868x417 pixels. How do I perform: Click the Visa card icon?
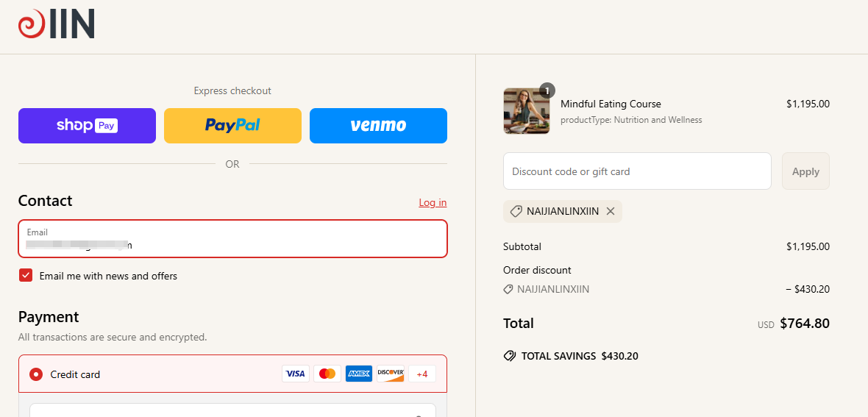coord(296,374)
